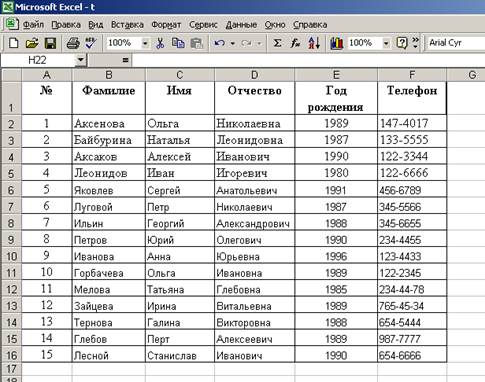Select column E header
The width and height of the screenshot is (485, 382).
[336, 75]
